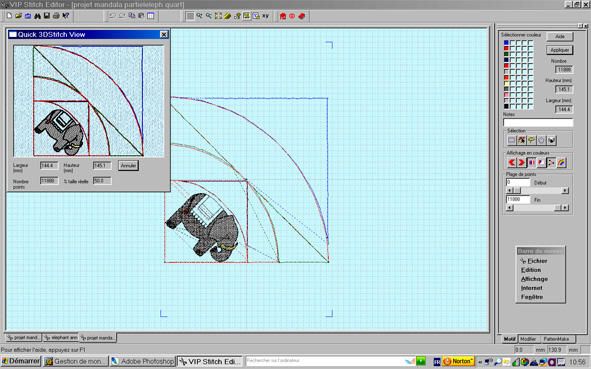The image size is (591, 369).
Task: Click the Appliquer button
Action: (560, 50)
